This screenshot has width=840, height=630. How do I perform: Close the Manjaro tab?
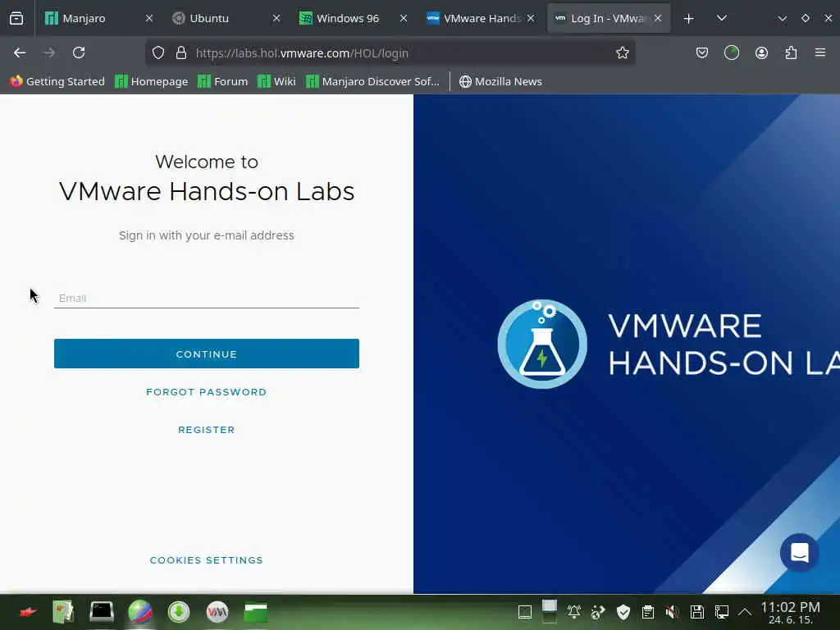(x=149, y=18)
